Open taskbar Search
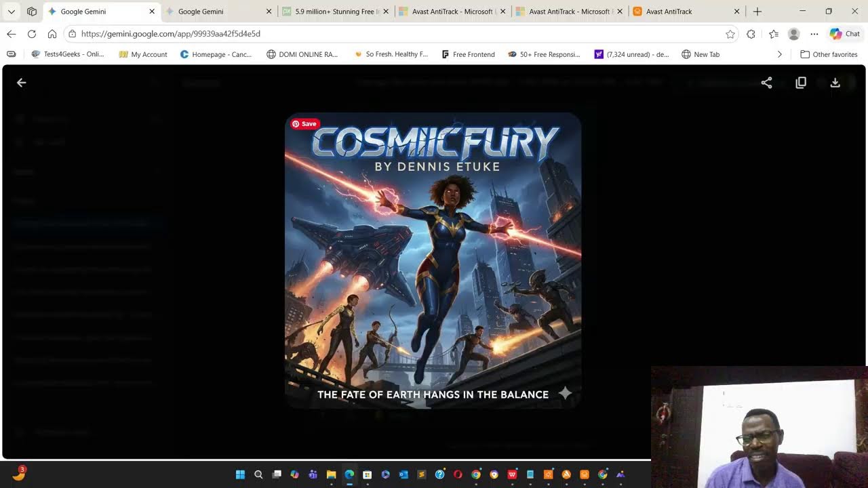The width and height of the screenshot is (868, 488). pos(258,474)
